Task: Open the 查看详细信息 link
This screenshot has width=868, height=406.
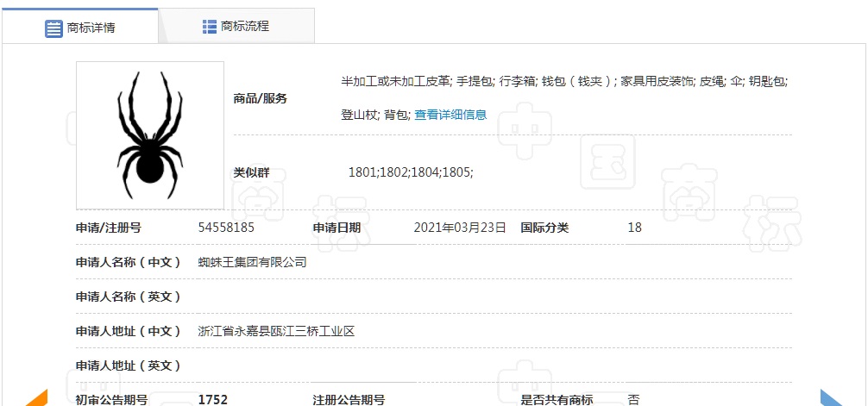Action: point(450,115)
